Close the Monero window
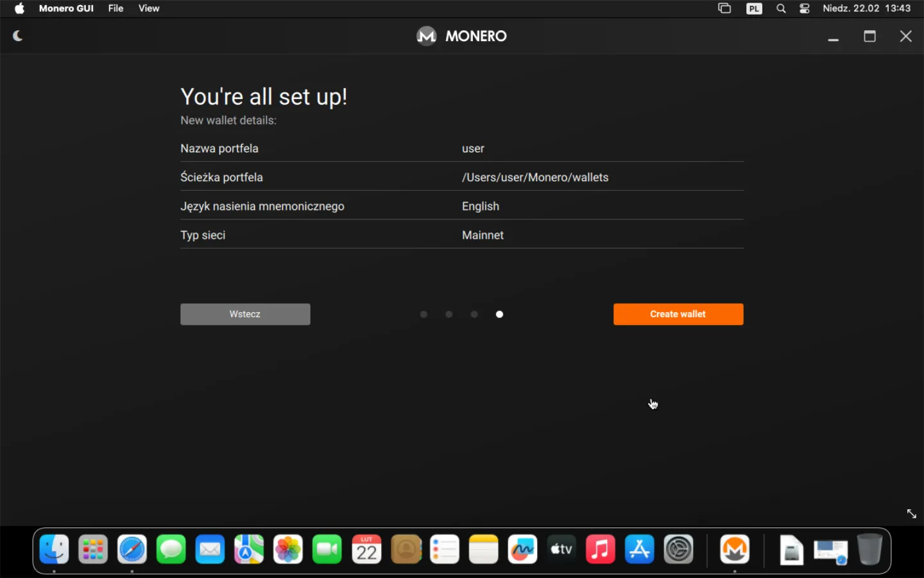 point(905,36)
